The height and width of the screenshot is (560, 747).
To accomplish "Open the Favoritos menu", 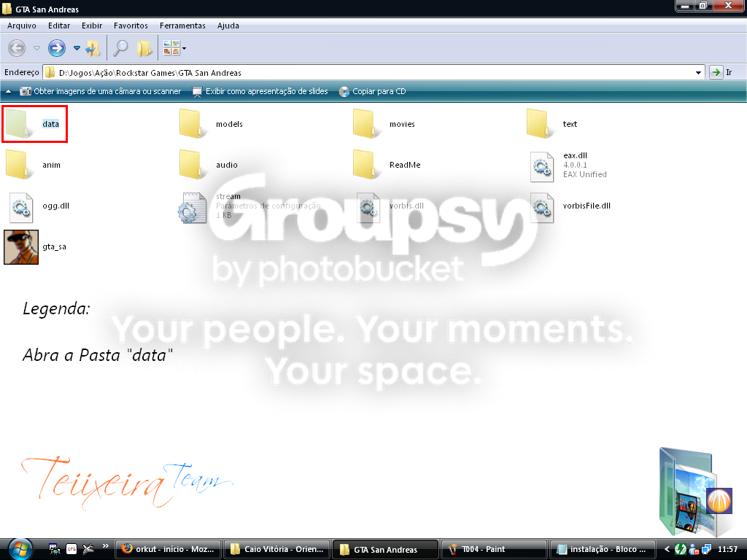I will point(131,26).
